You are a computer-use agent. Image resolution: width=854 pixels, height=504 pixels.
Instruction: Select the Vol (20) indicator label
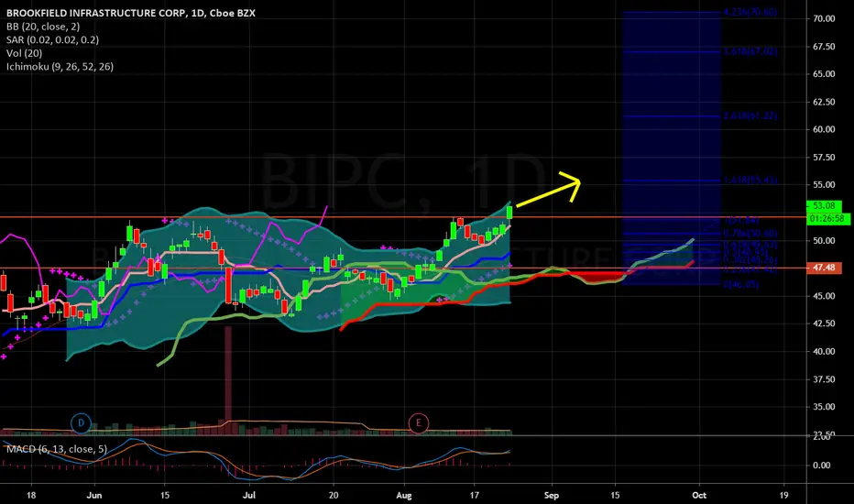pyautogui.click(x=25, y=53)
